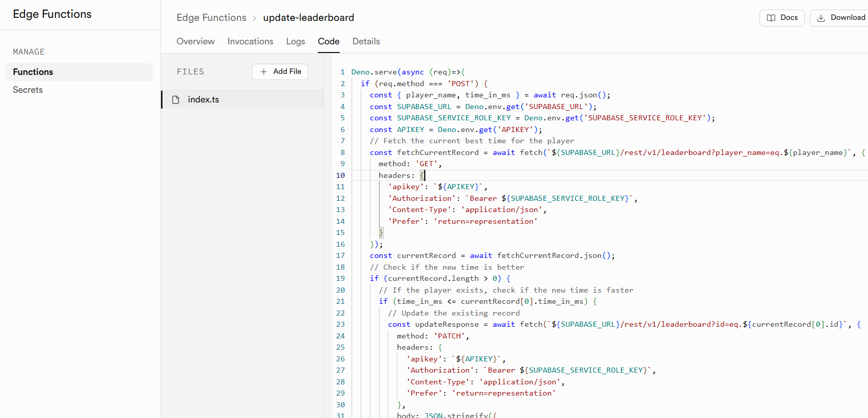Viewport: 868px width, 418px height.
Task: Click the book icon on Docs button
Action: pyautogui.click(x=771, y=18)
